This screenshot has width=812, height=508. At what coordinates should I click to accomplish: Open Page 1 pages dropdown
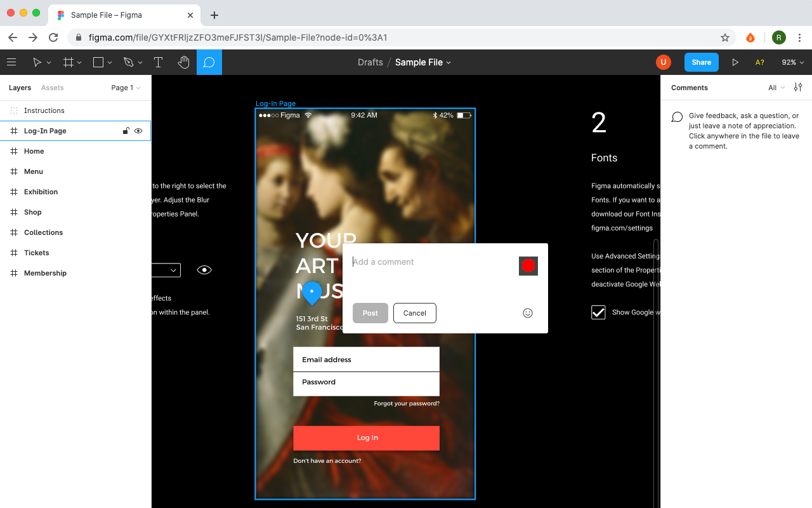[126, 88]
